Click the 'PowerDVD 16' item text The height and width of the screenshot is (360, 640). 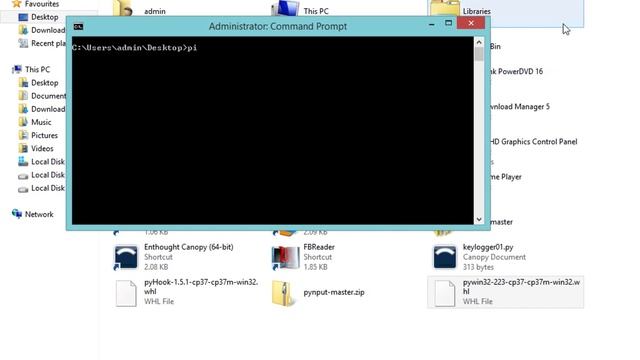coord(520,71)
